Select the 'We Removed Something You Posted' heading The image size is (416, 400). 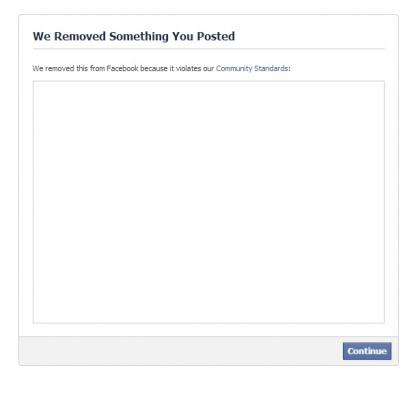coord(134,36)
